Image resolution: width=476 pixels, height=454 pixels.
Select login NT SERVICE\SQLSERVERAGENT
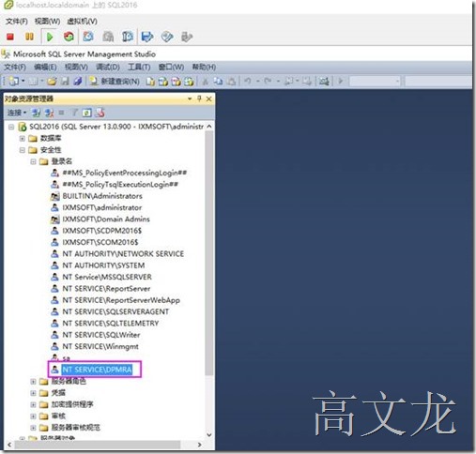point(115,311)
